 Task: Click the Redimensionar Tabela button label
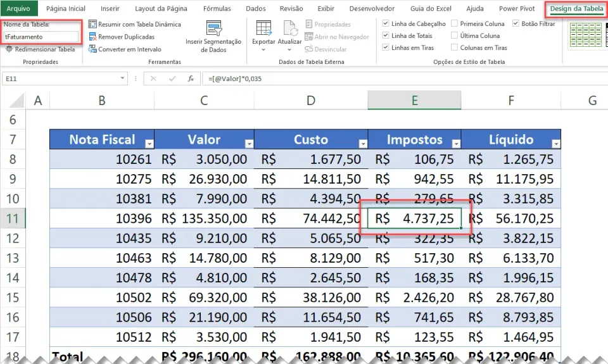45,49
